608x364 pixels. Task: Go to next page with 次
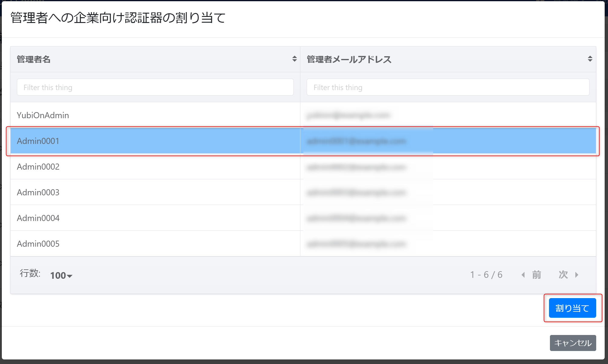click(568, 275)
